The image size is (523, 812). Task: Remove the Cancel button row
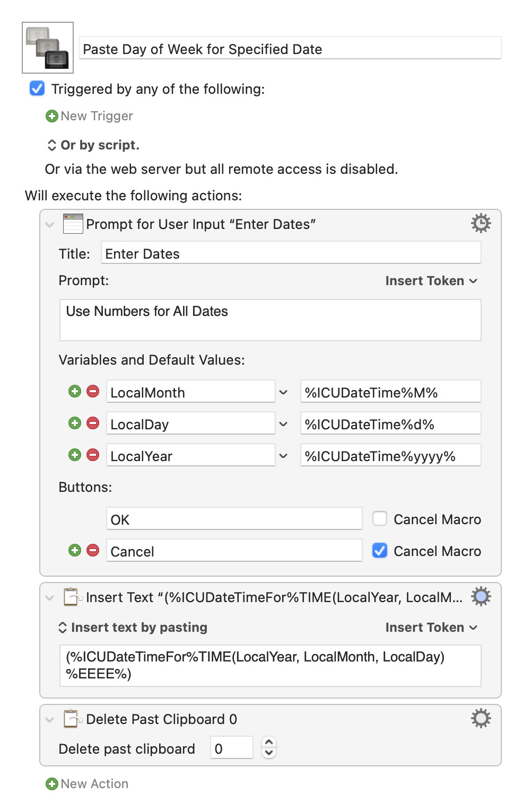pos(93,551)
